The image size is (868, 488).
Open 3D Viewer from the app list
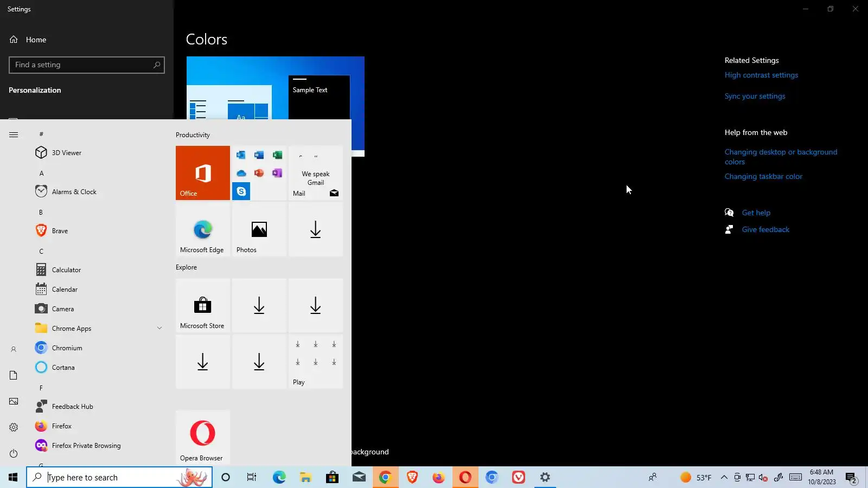[x=98, y=153]
